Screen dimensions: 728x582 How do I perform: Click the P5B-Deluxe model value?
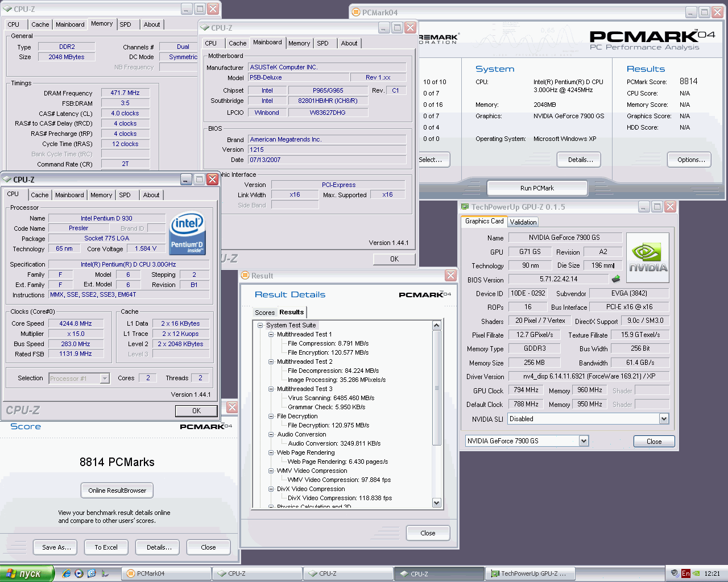pos(297,77)
